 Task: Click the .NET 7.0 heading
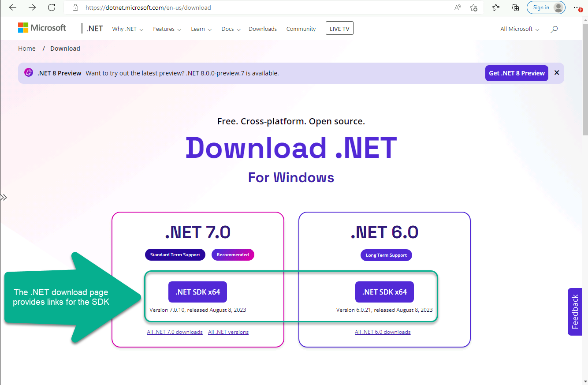coord(198,232)
